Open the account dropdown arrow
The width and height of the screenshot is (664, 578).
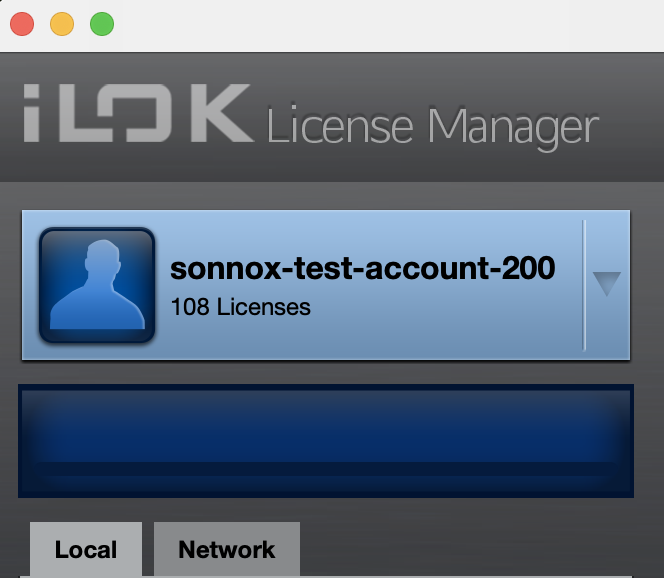(607, 284)
